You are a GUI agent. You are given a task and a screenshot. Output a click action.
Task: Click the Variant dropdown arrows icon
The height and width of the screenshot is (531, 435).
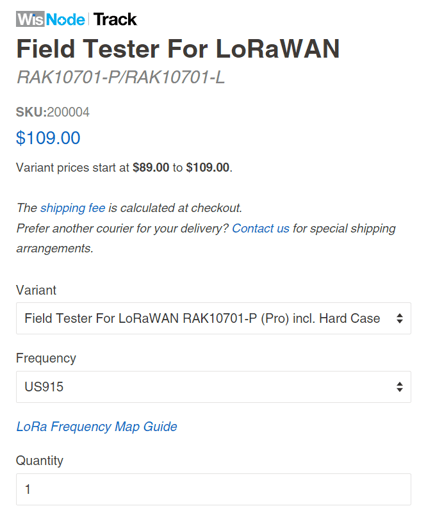(399, 318)
